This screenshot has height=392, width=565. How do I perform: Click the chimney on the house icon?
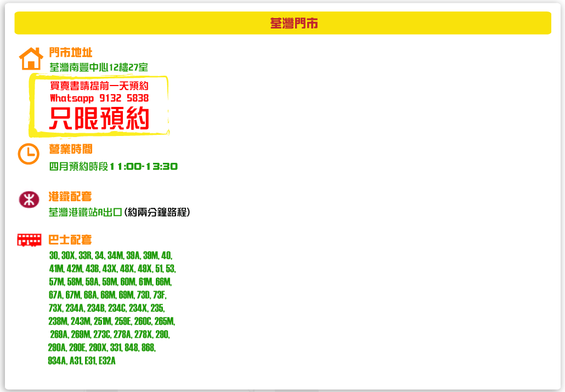click(x=38, y=50)
